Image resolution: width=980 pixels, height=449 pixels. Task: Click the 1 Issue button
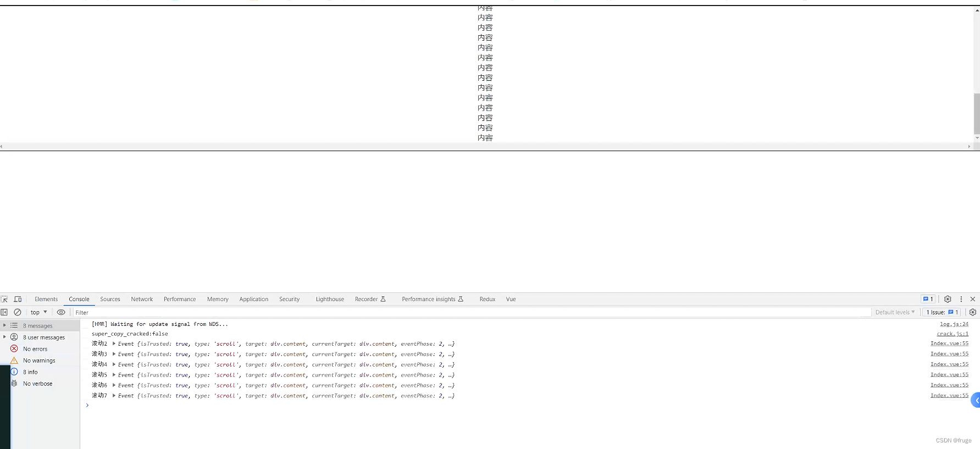(943, 312)
